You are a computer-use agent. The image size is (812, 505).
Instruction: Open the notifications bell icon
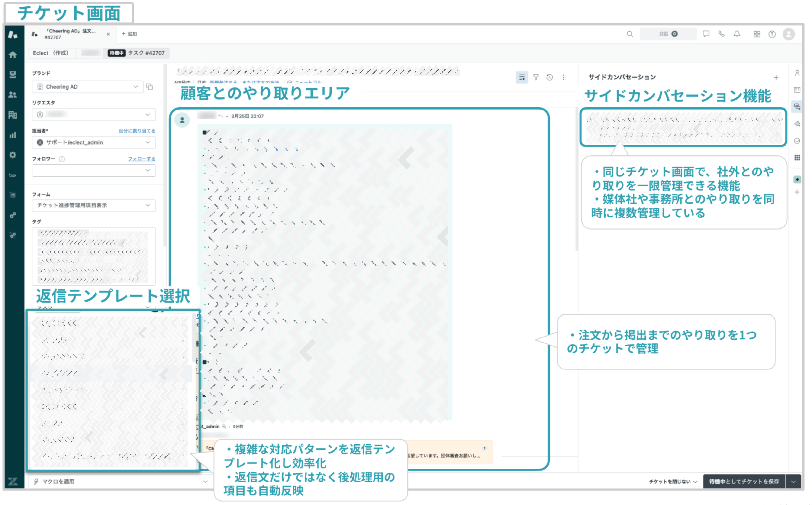coord(737,34)
